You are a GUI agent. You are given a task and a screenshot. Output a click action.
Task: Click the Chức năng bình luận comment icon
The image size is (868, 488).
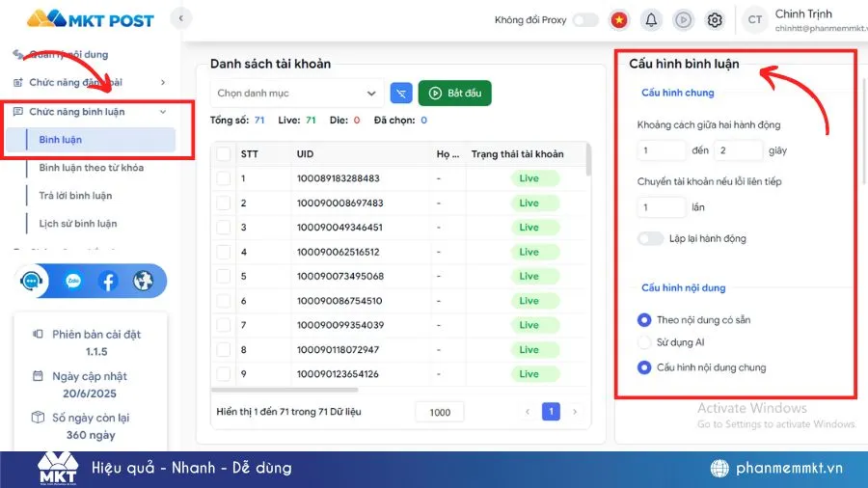17,112
